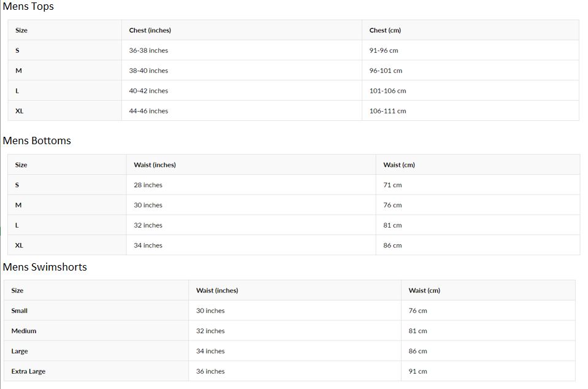The height and width of the screenshot is (389, 588).
Task: Click the Mens Swimshorts heading
Action: [45, 267]
